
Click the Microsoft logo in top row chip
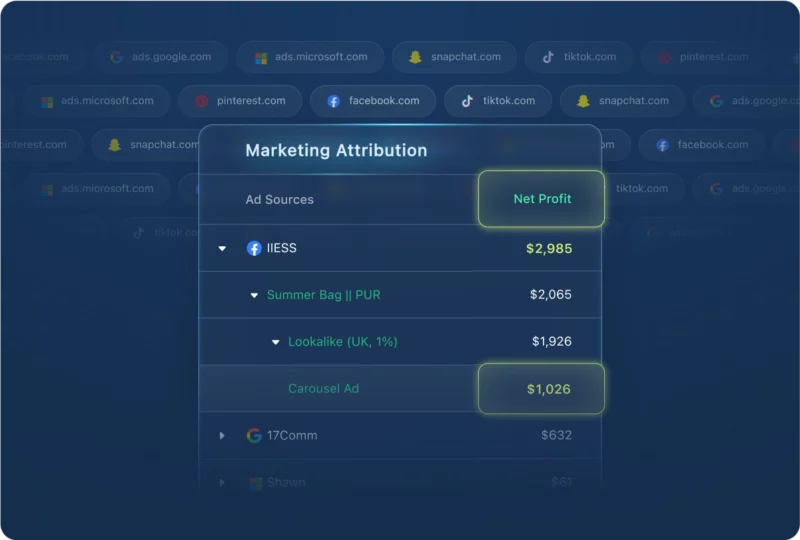(260, 57)
